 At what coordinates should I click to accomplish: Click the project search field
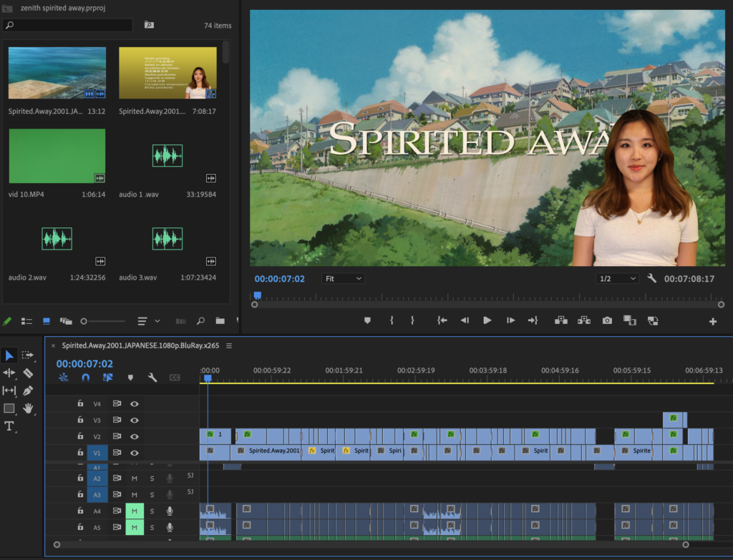coord(68,25)
